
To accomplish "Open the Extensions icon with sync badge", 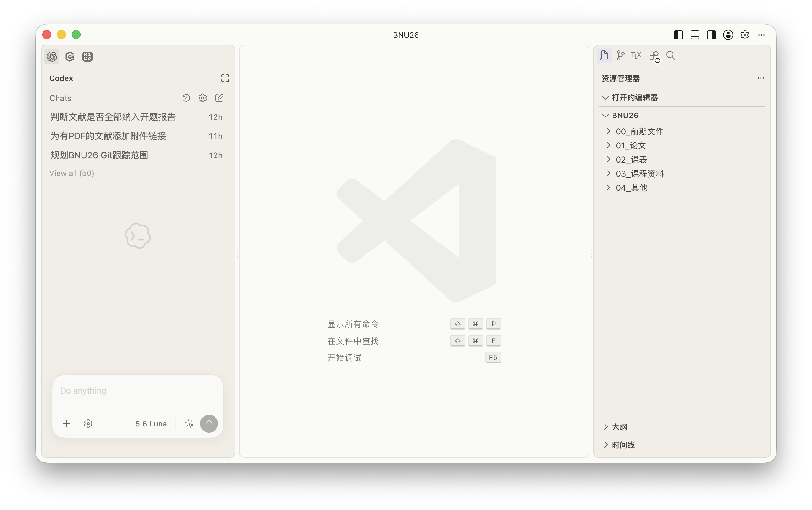I will coord(654,56).
